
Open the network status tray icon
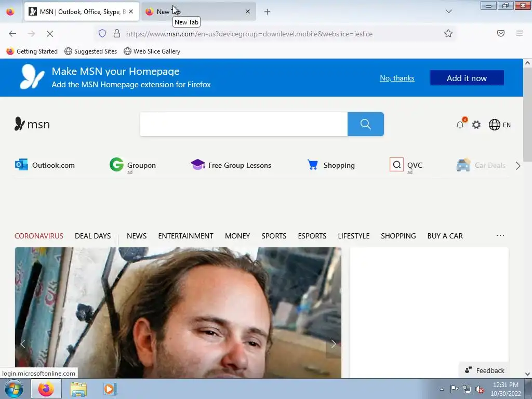(x=467, y=389)
